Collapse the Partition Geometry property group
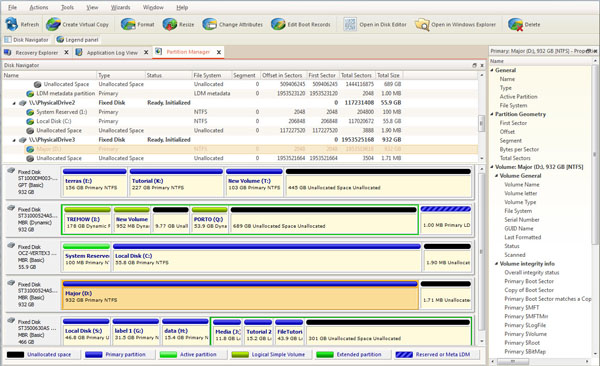This screenshot has width=600, height=366. 492,114
